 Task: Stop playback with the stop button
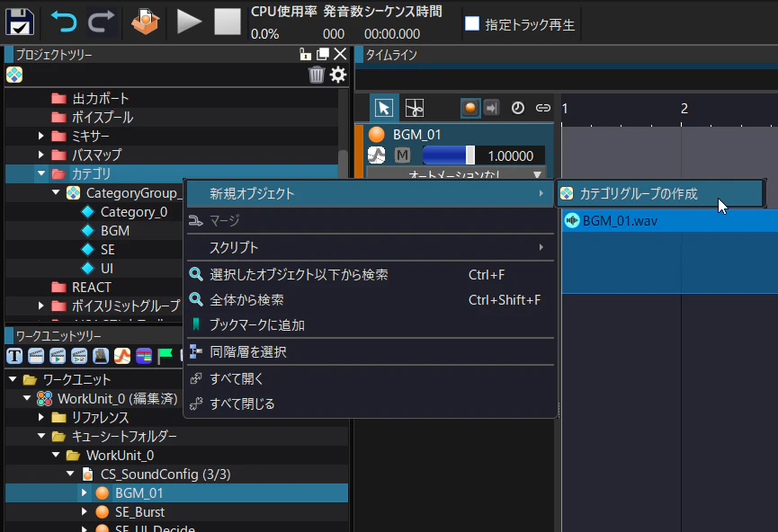228,22
